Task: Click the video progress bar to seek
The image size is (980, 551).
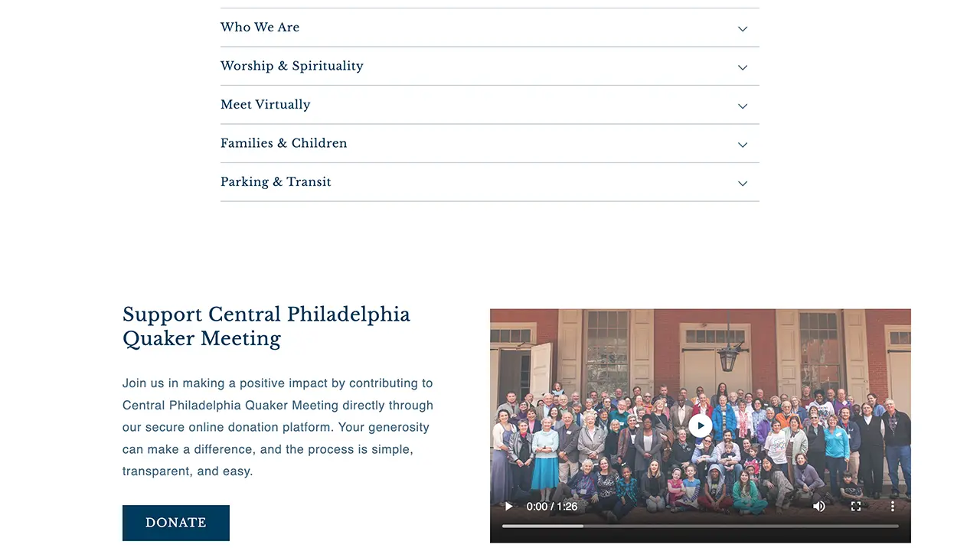Action: coord(700,526)
